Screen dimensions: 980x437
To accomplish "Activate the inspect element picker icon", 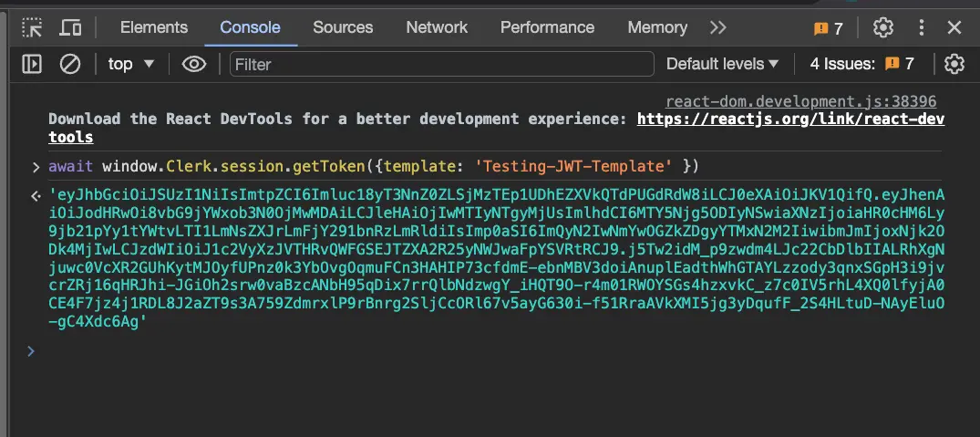I will point(32,27).
